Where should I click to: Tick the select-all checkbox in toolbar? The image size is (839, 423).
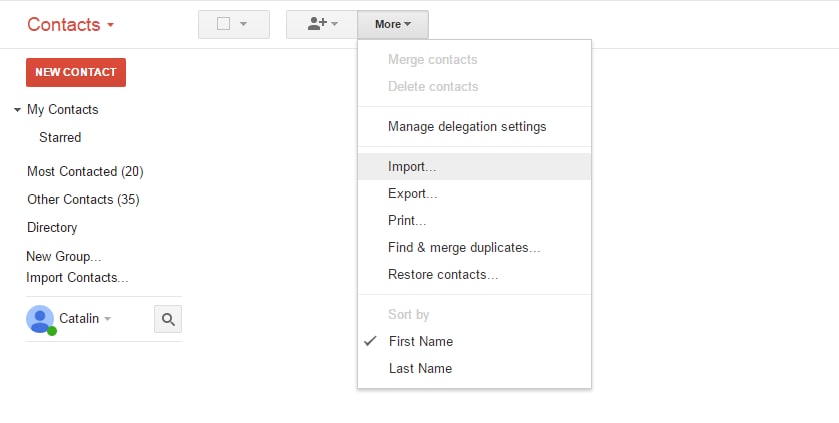[x=224, y=24]
